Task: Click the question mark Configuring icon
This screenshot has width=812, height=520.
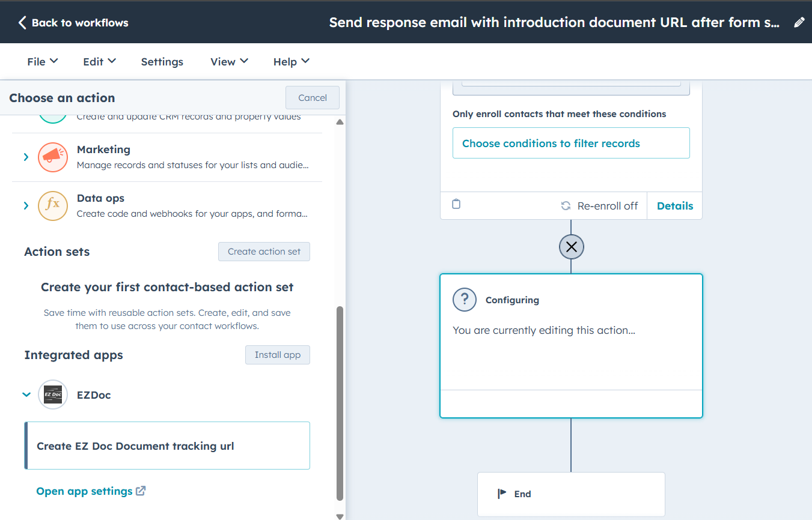Action: 465,300
